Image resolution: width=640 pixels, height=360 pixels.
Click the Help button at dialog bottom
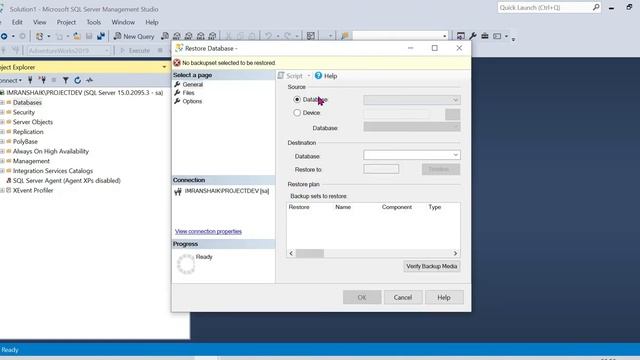444,297
